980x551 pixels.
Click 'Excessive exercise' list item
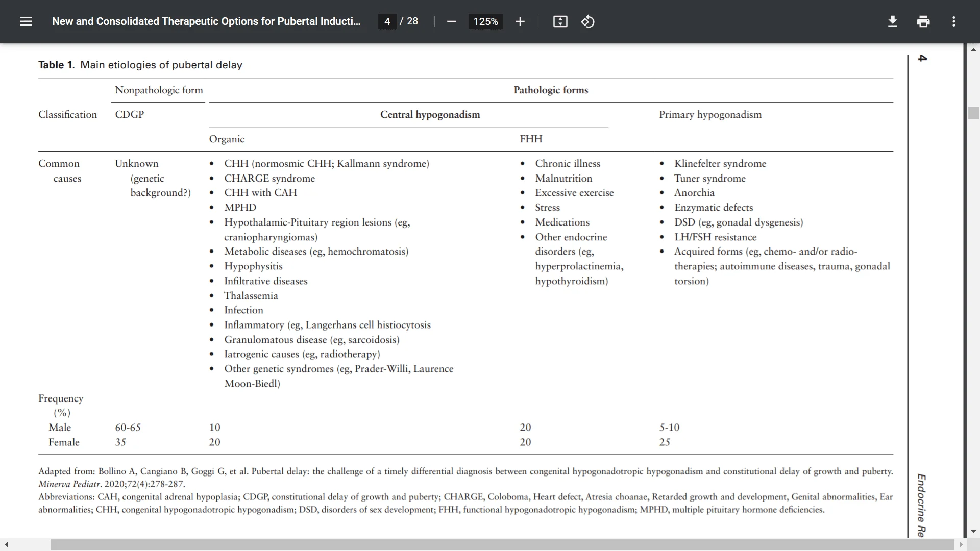point(574,193)
